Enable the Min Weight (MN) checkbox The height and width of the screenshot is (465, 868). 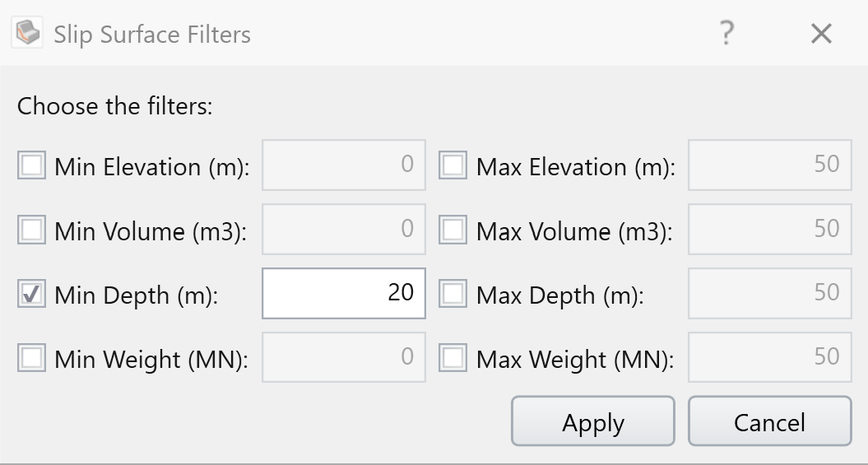pyautogui.click(x=31, y=358)
